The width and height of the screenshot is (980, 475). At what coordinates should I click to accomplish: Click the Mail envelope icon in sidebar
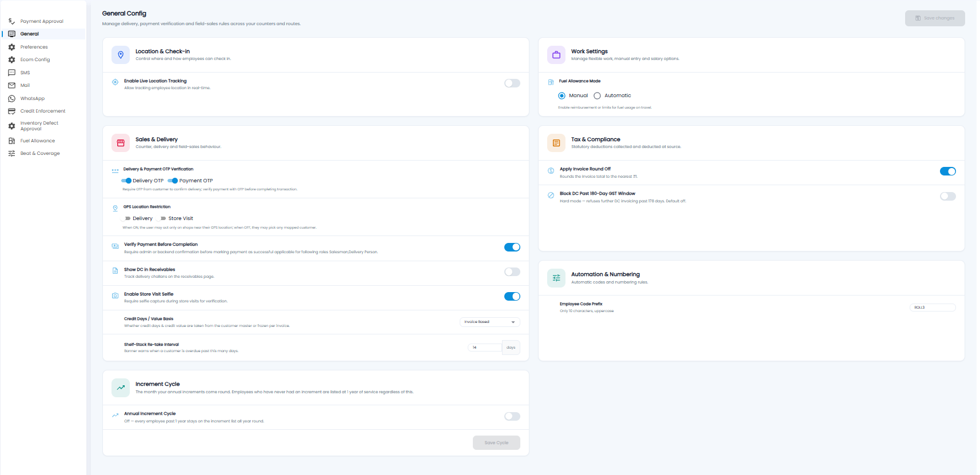point(11,85)
